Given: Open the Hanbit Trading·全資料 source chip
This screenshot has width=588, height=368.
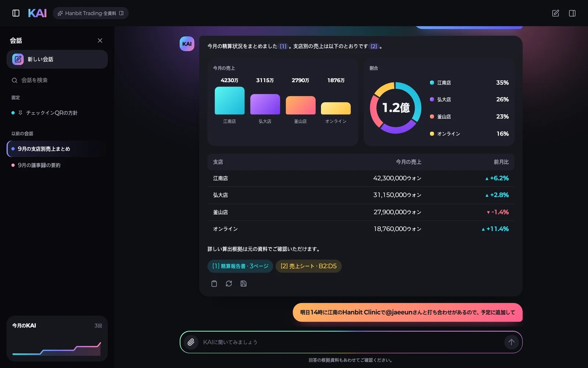Looking at the screenshot, I should coord(90,13).
